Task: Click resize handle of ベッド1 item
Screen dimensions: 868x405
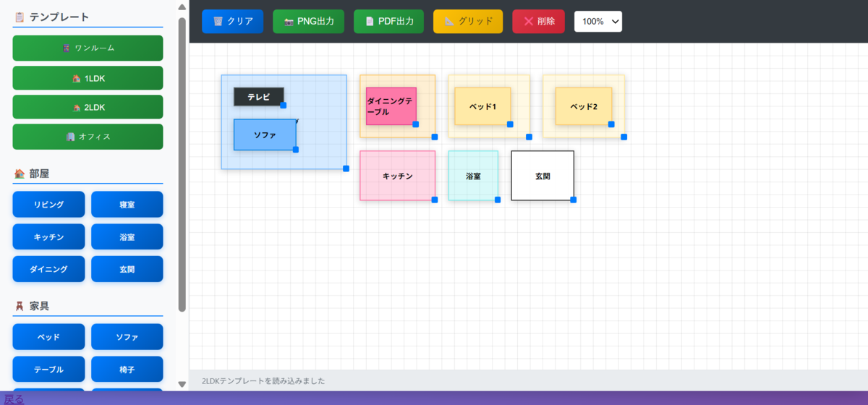Action: [x=510, y=124]
